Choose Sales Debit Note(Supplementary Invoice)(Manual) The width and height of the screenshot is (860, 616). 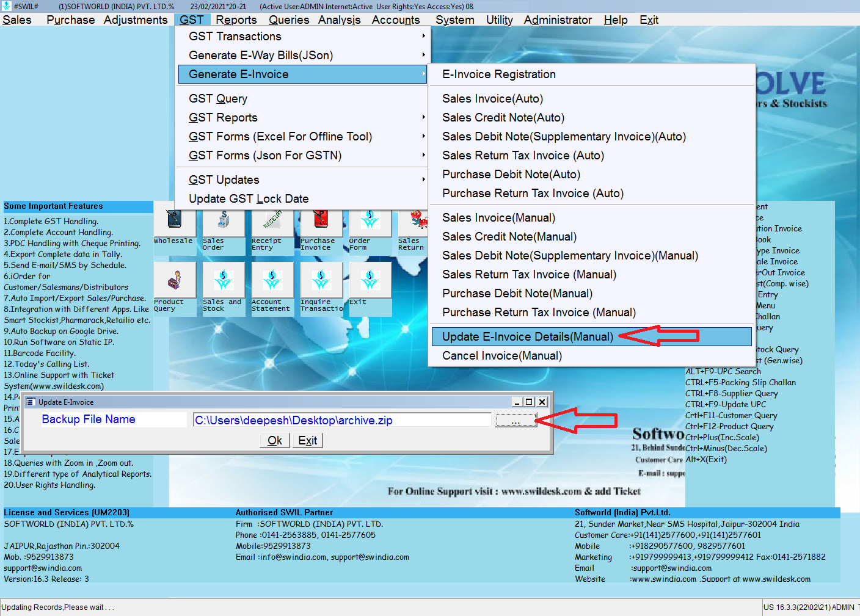click(592, 256)
